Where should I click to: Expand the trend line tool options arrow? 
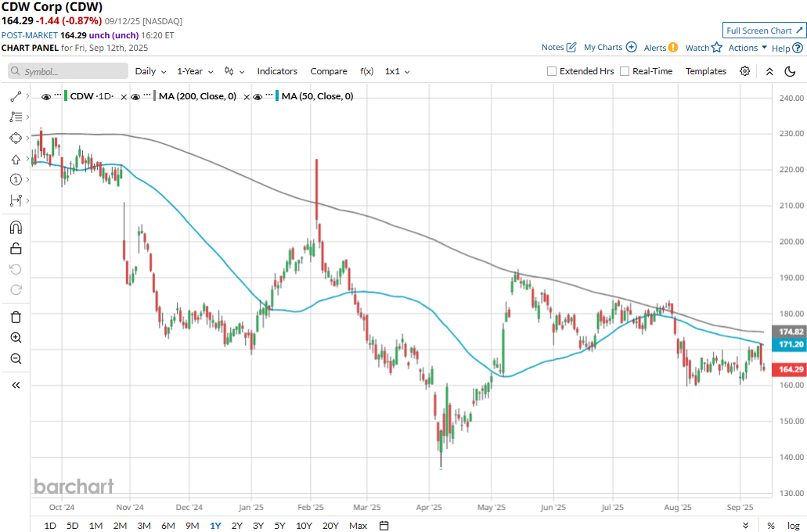coord(27,96)
